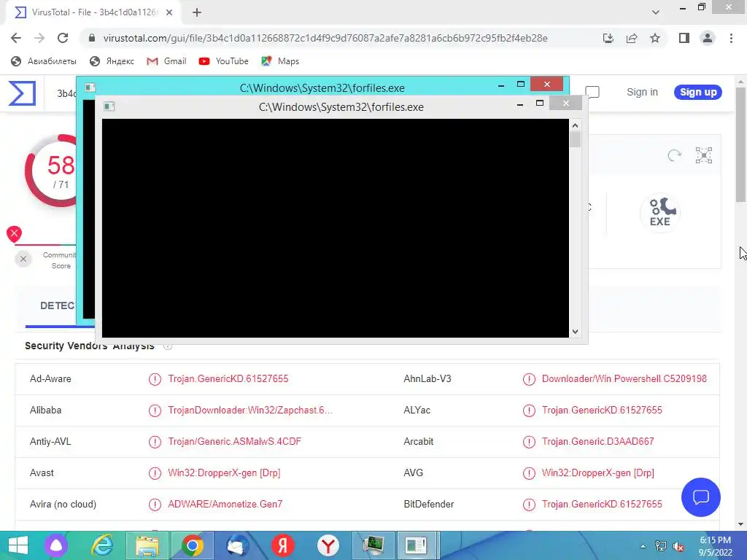The image size is (747, 560).
Task: Show hidden system tray icons arrow
Action: click(x=643, y=546)
